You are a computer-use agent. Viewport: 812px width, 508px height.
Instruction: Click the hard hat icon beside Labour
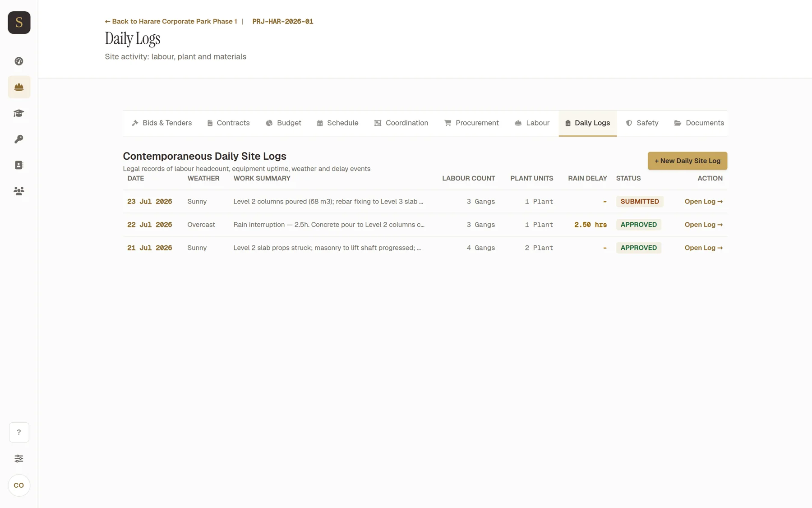click(x=518, y=123)
